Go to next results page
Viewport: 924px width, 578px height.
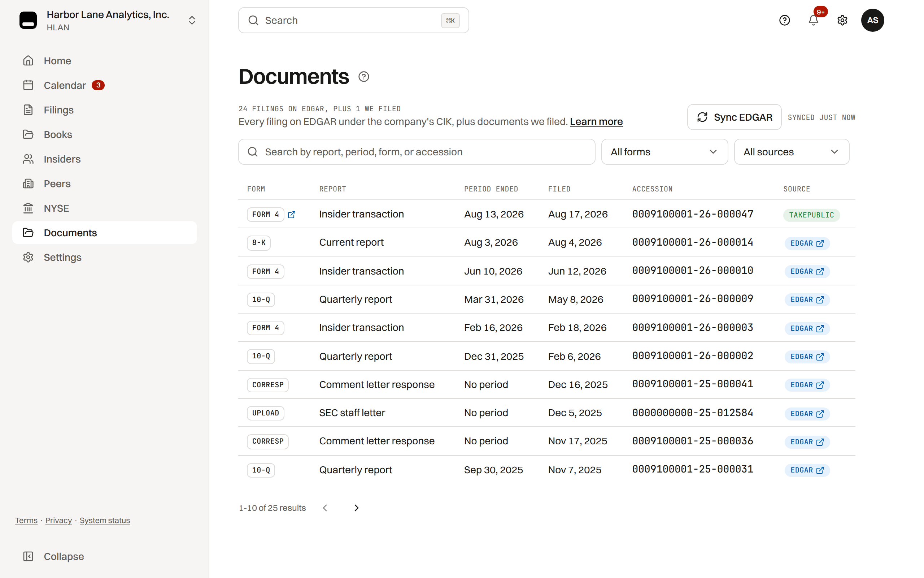tap(356, 508)
